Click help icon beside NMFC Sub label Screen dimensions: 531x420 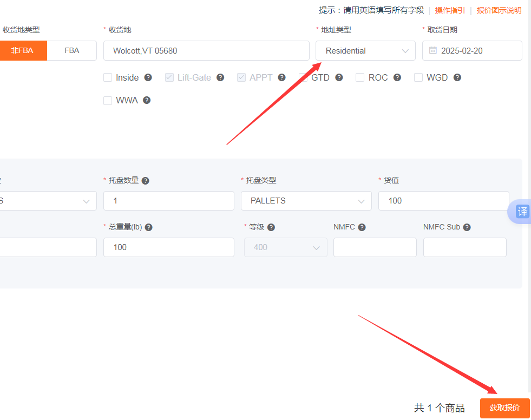(467, 227)
